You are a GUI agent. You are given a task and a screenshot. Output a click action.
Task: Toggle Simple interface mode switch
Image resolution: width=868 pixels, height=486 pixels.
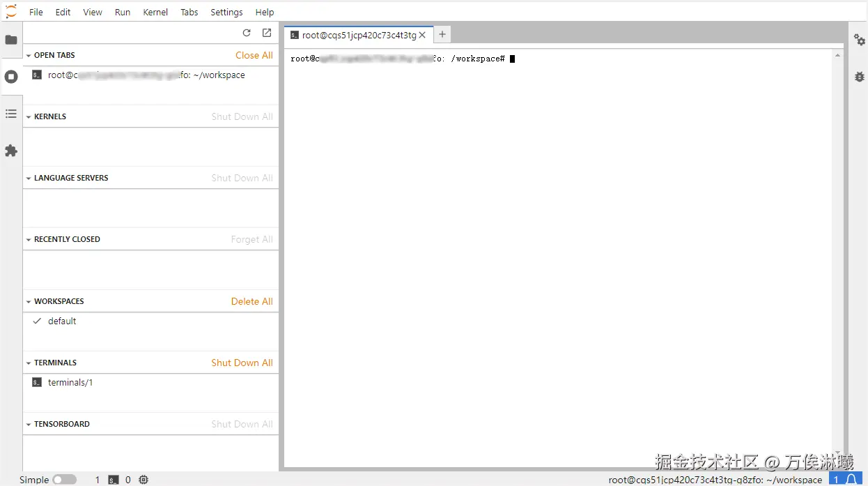64,480
